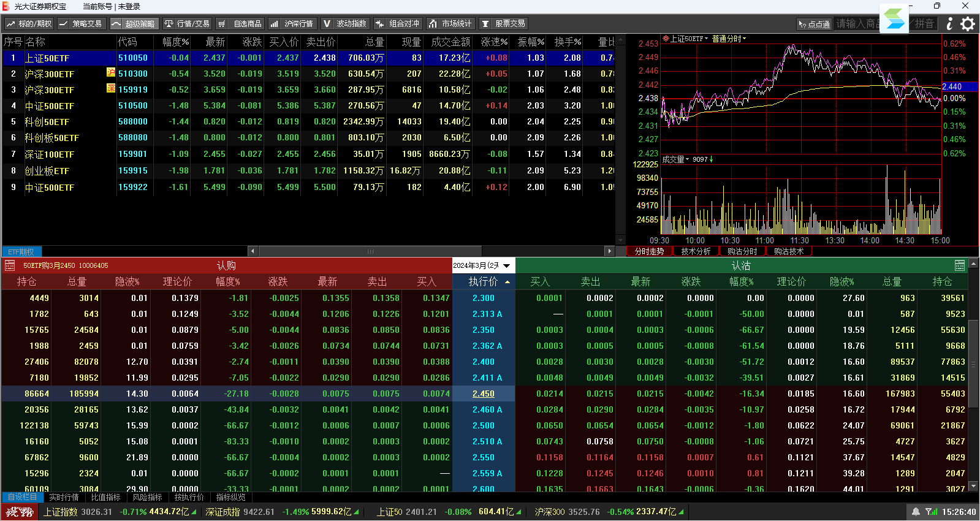Screen dimensions: 980x521
Task: Open the info icon in toolbar
Action: [x=949, y=24]
